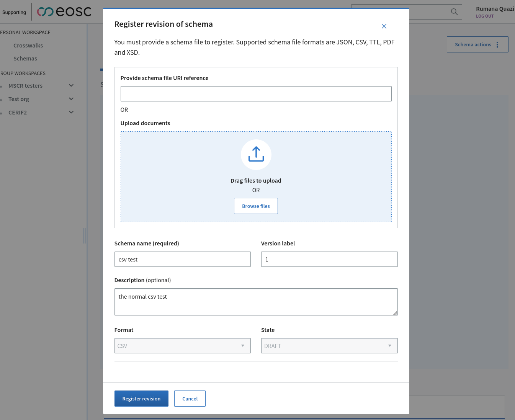Click the description textarea resize grip
This screenshot has height=420, width=515.
[x=395, y=313]
